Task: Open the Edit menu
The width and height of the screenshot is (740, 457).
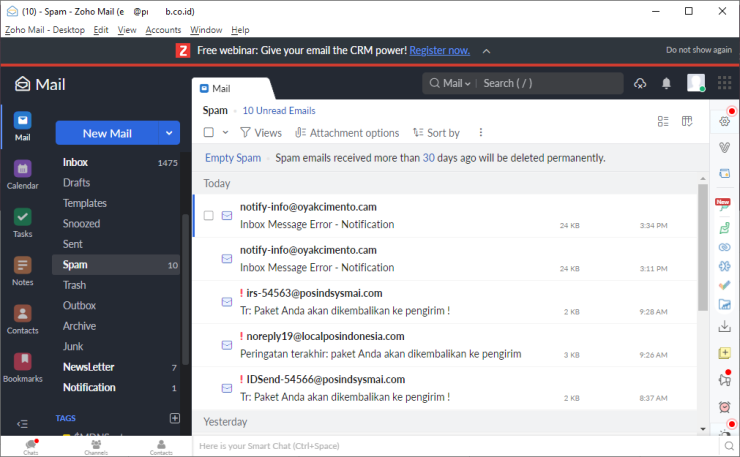Action: pyautogui.click(x=101, y=30)
